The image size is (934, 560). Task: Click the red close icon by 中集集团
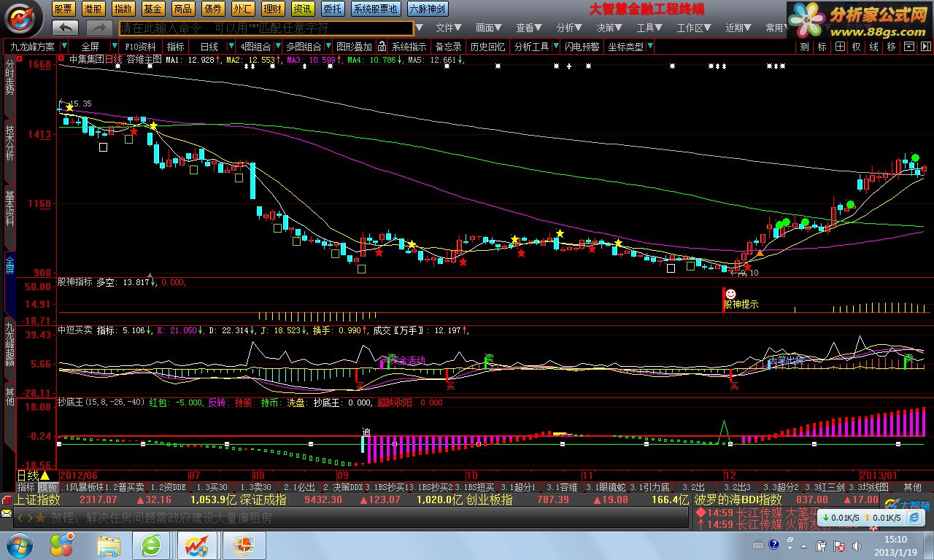pos(61,59)
